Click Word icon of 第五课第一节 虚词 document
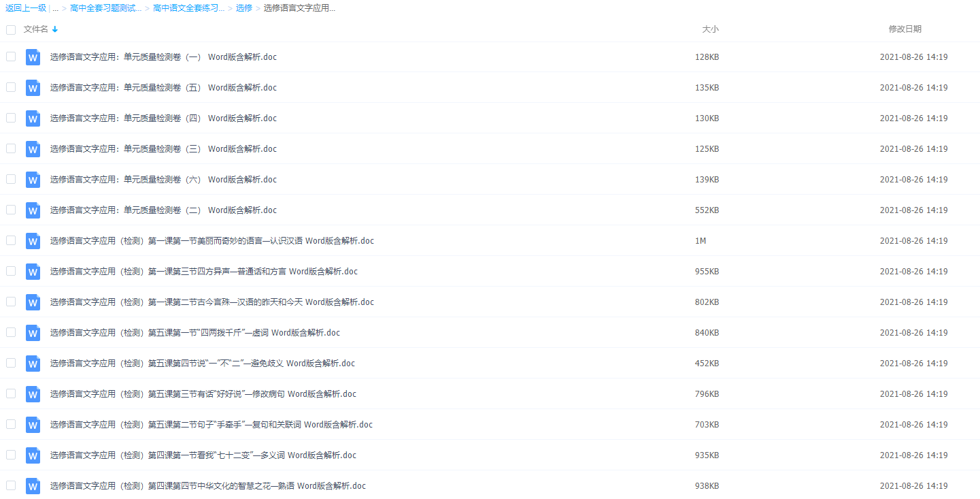 pyautogui.click(x=33, y=333)
